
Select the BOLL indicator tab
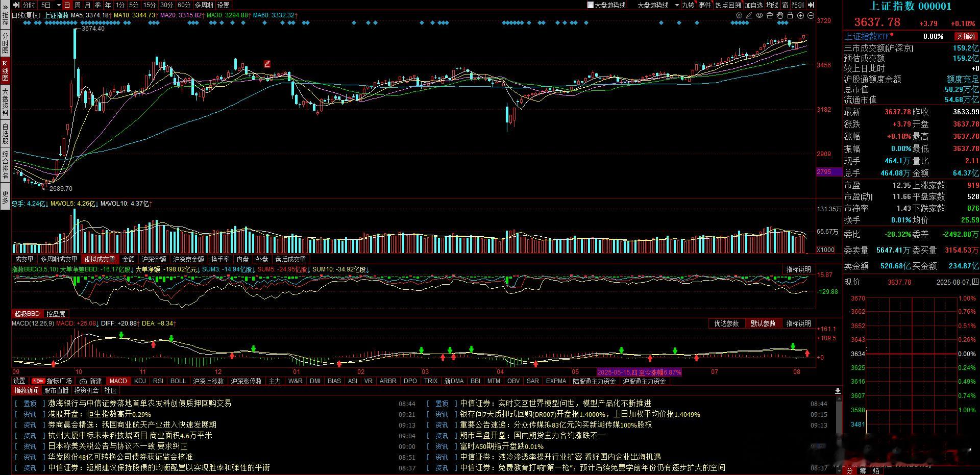click(178, 381)
